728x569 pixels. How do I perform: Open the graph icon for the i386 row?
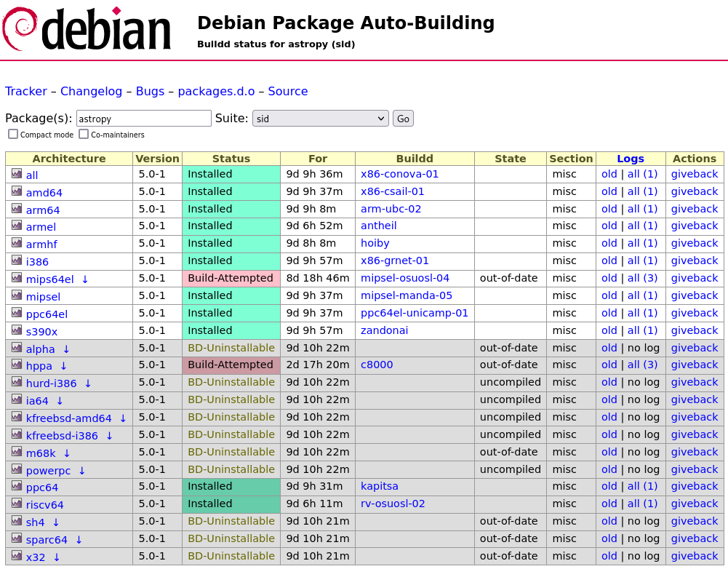(17, 260)
